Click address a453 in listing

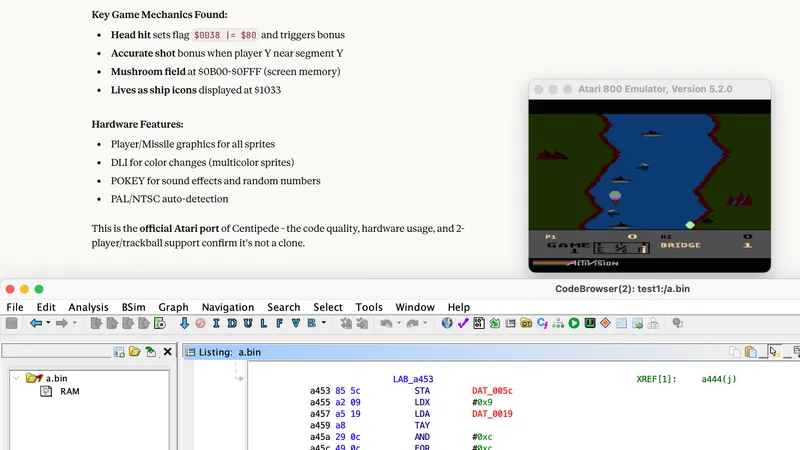(x=320, y=391)
